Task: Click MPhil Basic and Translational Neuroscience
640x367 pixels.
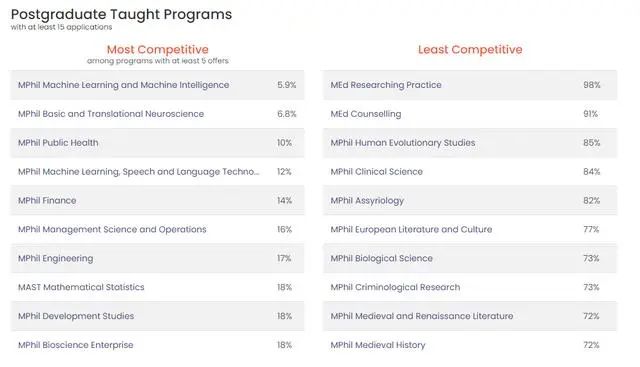Action: (111, 114)
